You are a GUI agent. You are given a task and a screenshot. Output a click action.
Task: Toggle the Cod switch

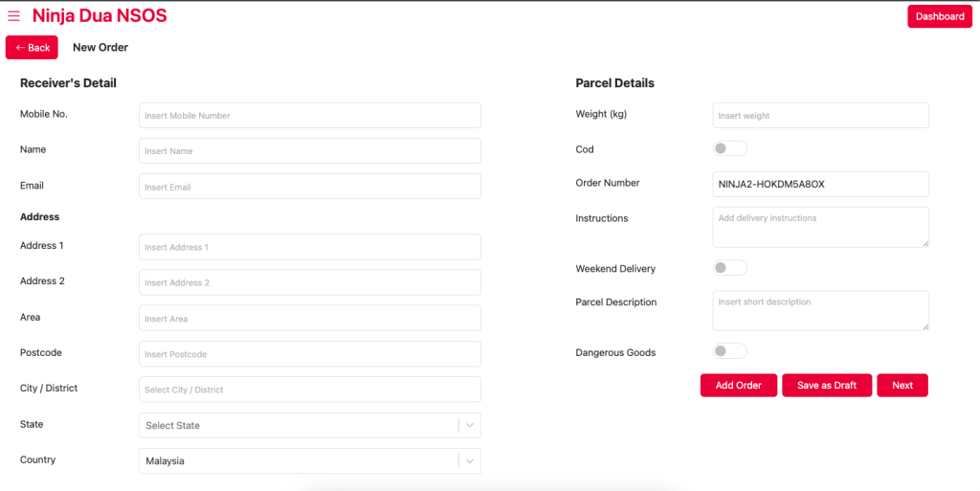(x=729, y=148)
